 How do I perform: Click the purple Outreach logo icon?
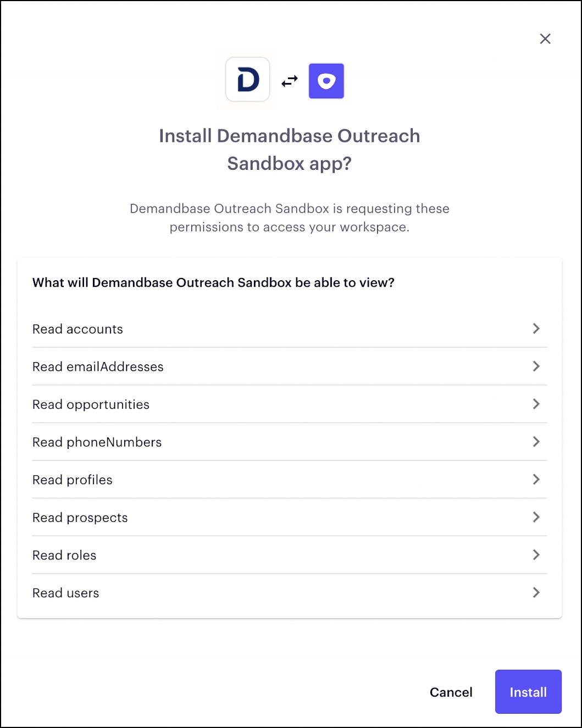click(326, 81)
